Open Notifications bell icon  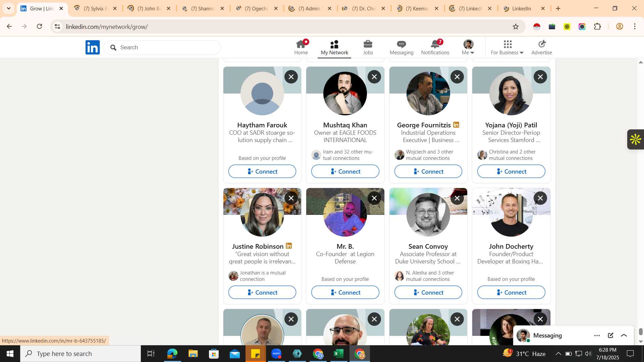pos(435,47)
